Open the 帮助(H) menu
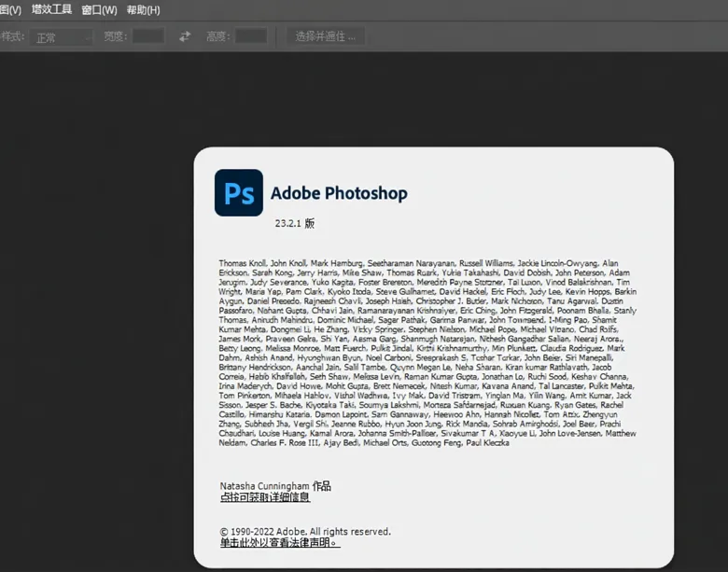 pyautogui.click(x=143, y=9)
